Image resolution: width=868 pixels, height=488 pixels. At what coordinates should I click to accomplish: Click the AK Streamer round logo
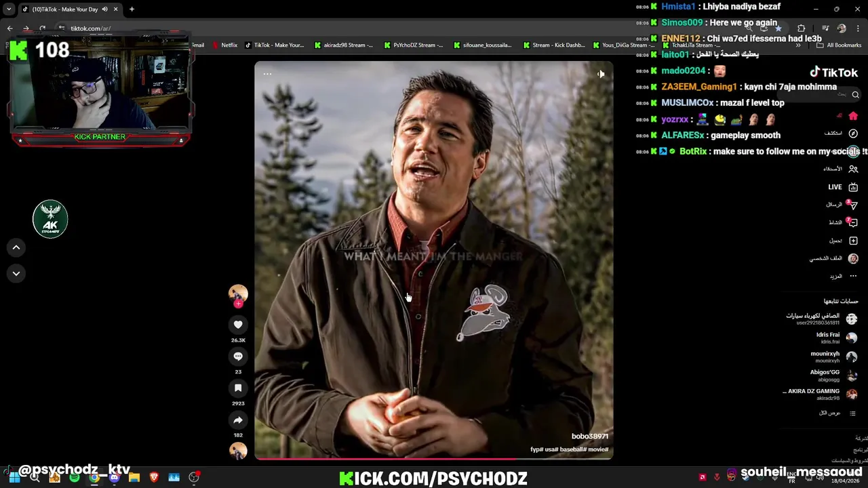(x=50, y=219)
